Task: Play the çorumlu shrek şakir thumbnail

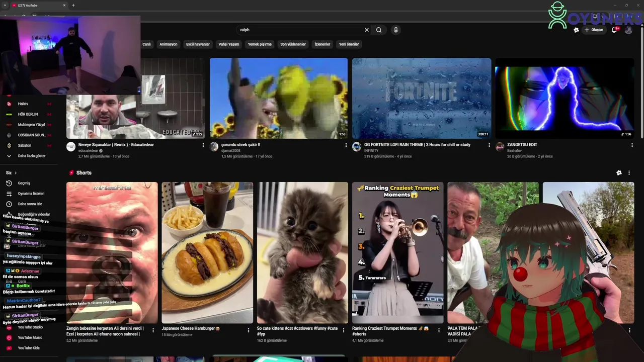Action: tap(279, 98)
